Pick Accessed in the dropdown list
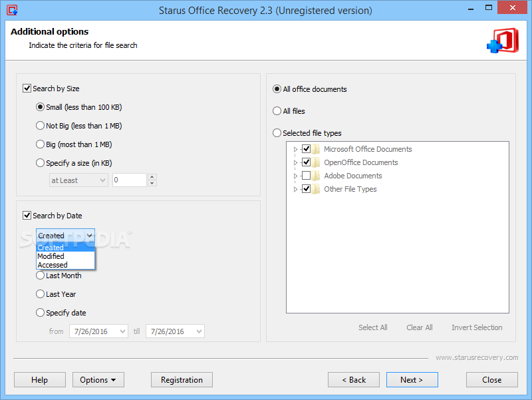This screenshot has width=532, height=400. pos(65,265)
